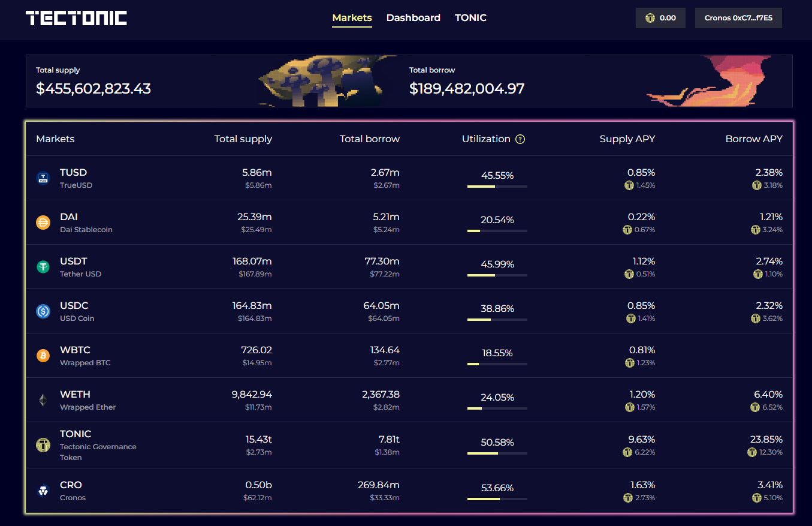This screenshot has height=526, width=812.
Task: Click TONIC icon beside TONIC borrow 12.30%
Action: pyautogui.click(x=752, y=452)
